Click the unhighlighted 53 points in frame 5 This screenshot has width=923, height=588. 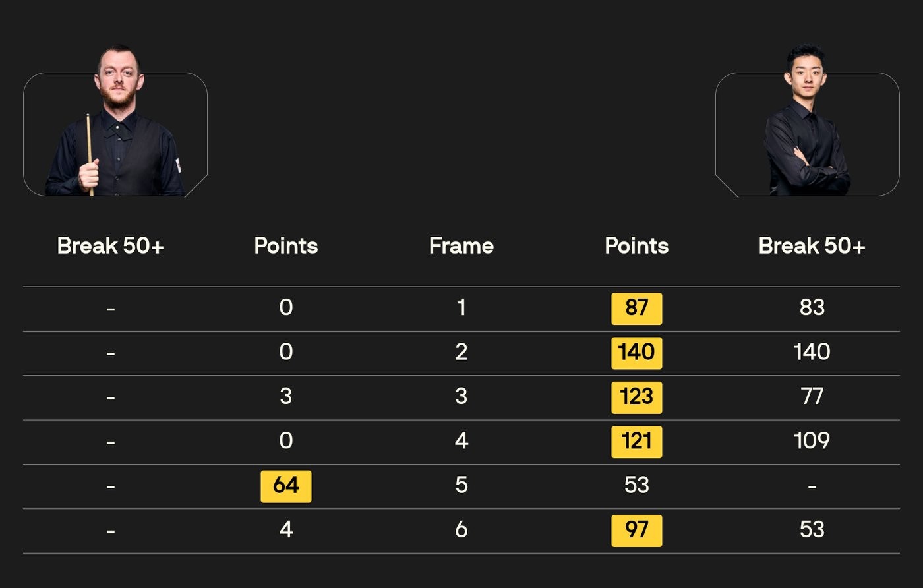pyautogui.click(x=636, y=486)
